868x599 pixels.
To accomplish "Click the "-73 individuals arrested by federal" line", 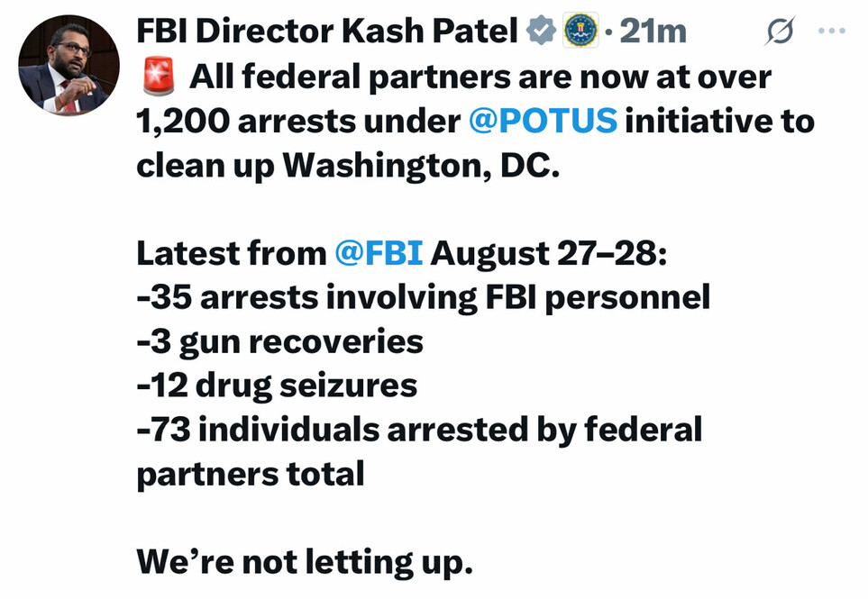I will point(418,430).
